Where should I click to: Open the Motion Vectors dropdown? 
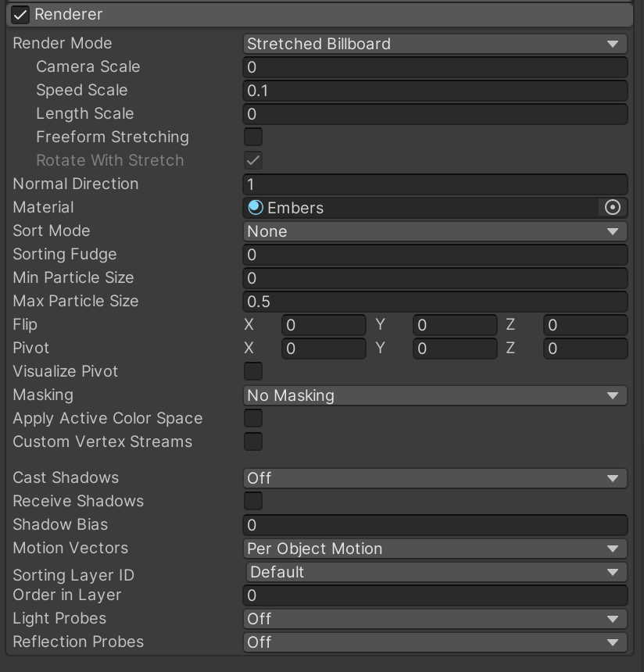coord(435,549)
